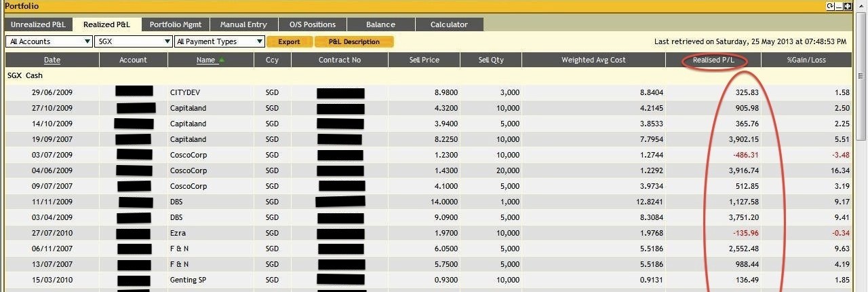Maximize the Portfolio panel
The height and width of the screenshot is (292, 868).
[848, 6]
